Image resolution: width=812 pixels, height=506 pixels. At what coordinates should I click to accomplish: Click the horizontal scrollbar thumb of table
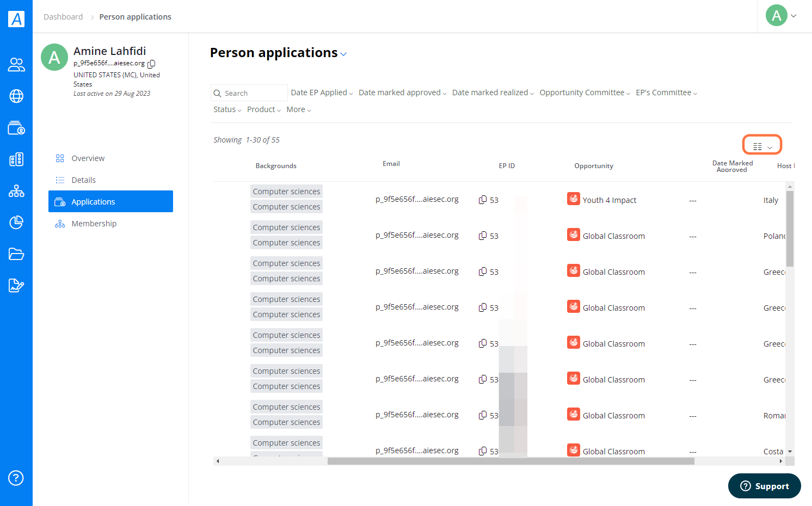pos(510,461)
